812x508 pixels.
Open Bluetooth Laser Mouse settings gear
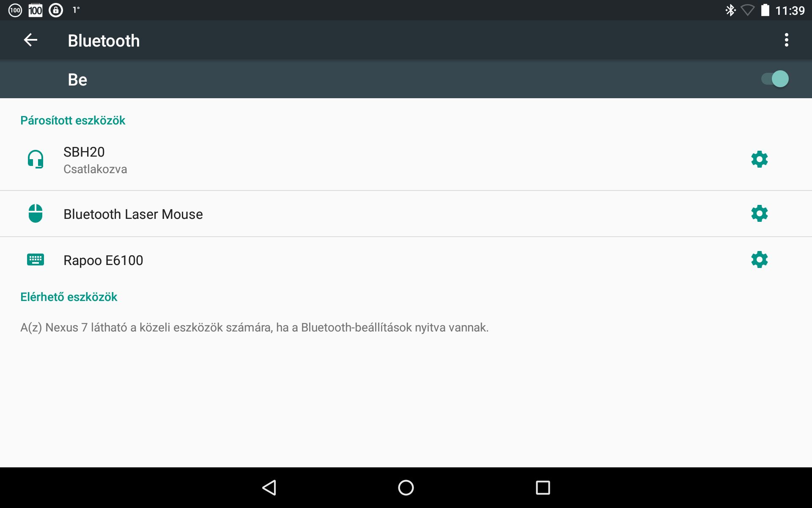(759, 214)
